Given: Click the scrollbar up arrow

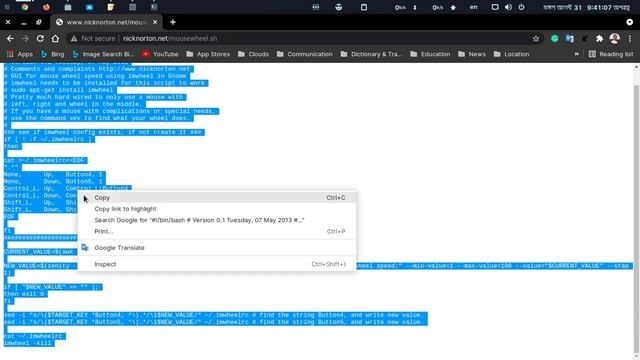Looking at the screenshot, I should [x=636, y=67].
